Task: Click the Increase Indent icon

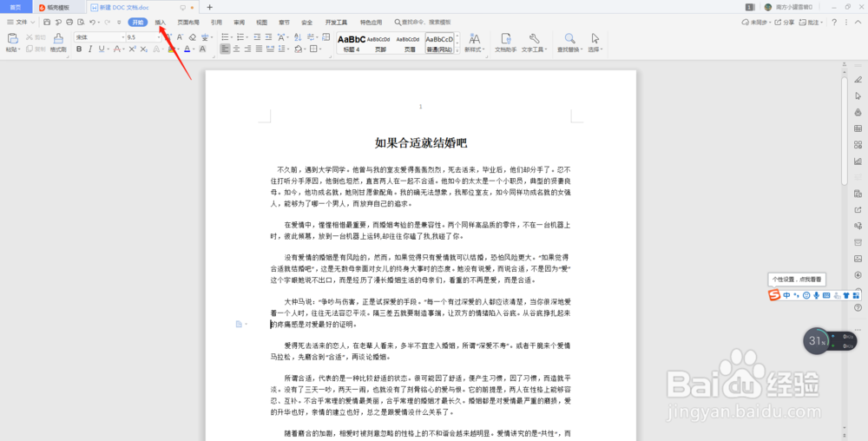Action: click(268, 37)
